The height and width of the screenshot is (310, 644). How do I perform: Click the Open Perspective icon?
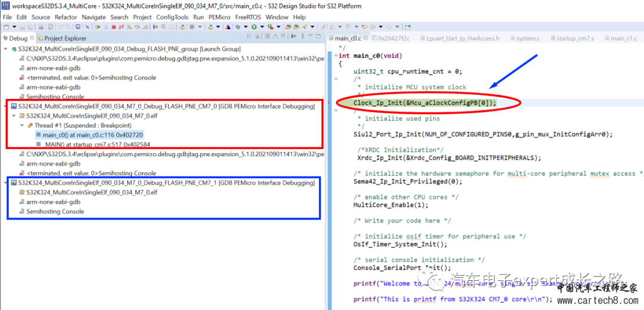click(407, 27)
